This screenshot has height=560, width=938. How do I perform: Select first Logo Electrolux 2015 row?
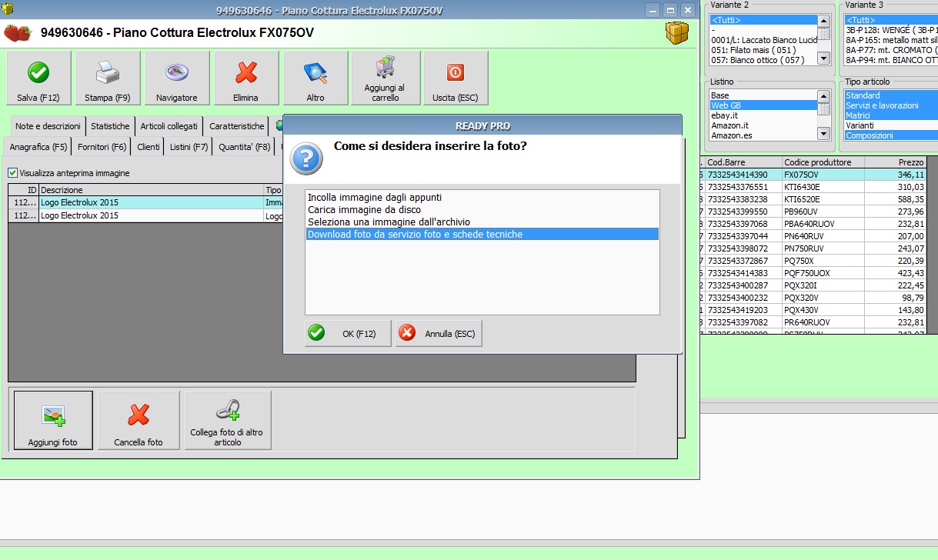(x=145, y=202)
